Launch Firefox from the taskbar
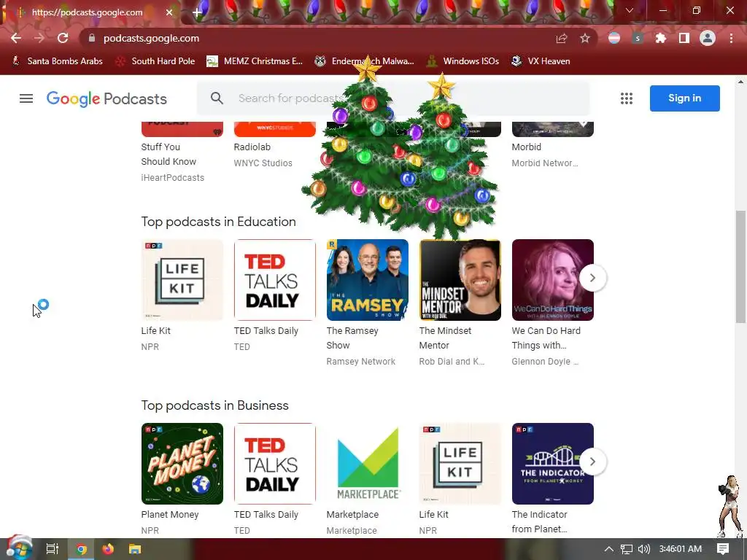747x560 pixels. 108,549
